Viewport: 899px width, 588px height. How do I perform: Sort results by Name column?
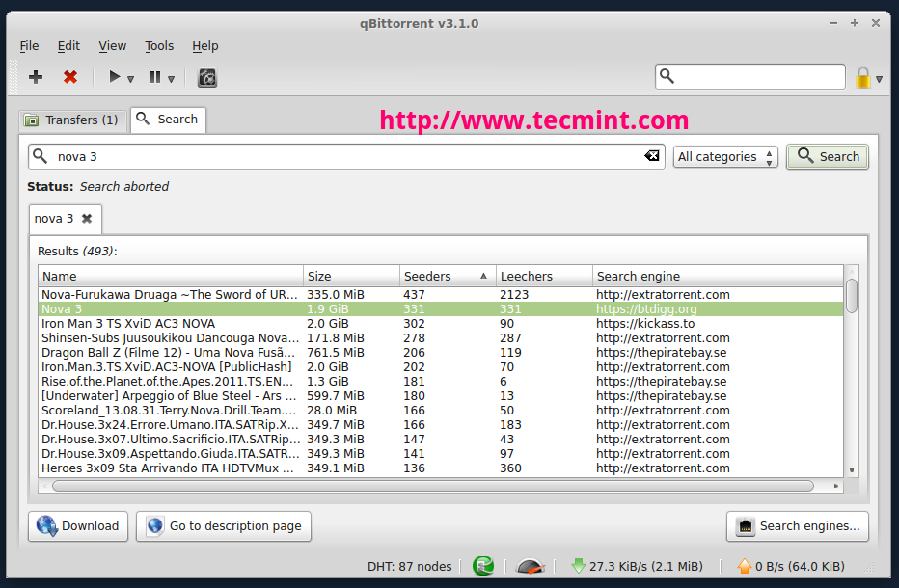coord(171,277)
